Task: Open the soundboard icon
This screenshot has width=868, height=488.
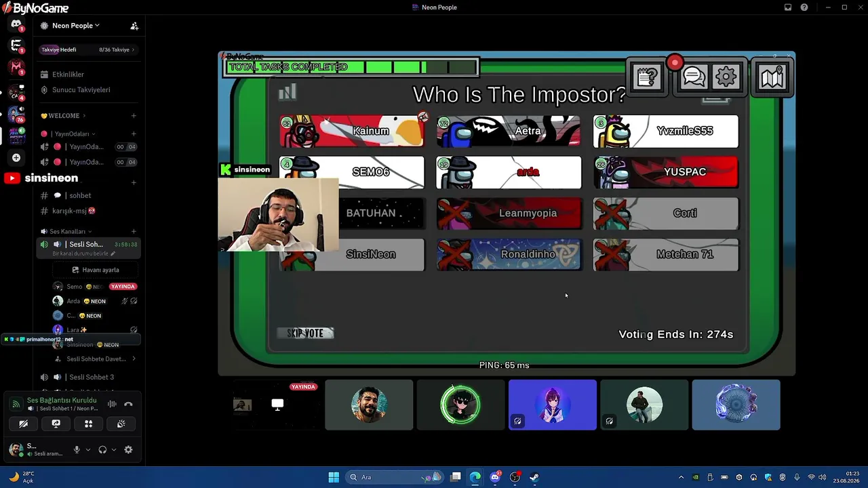Action: coord(121,424)
